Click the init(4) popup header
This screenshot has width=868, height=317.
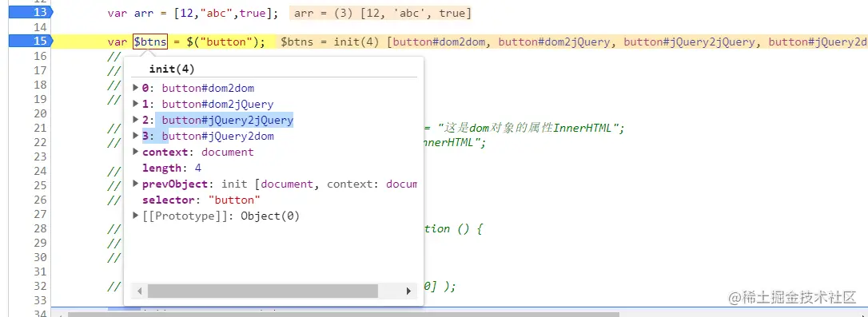coord(172,69)
